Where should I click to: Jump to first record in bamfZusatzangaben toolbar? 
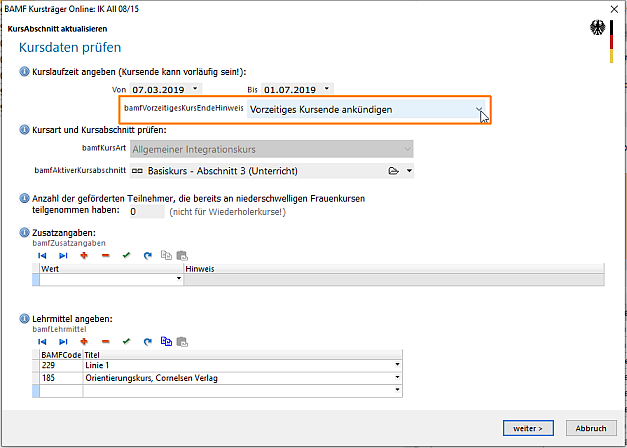[42, 256]
